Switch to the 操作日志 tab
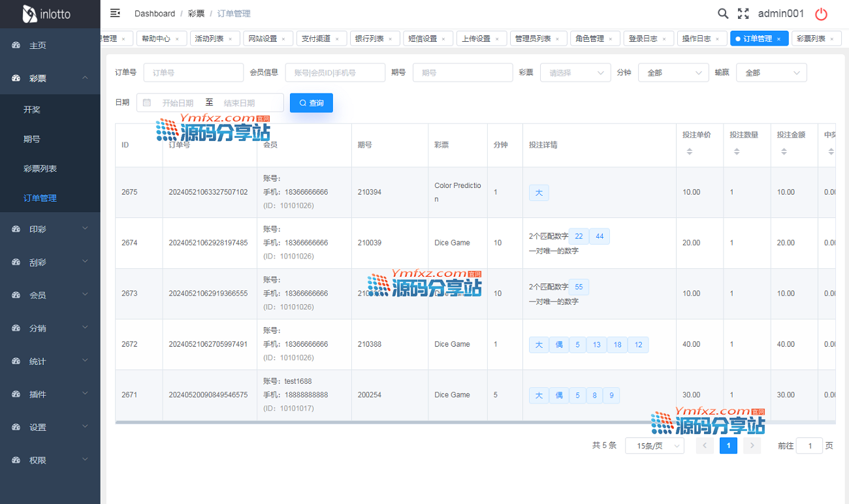Image resolution: width=849 pixels, height=504 pixels. [696, 39]
